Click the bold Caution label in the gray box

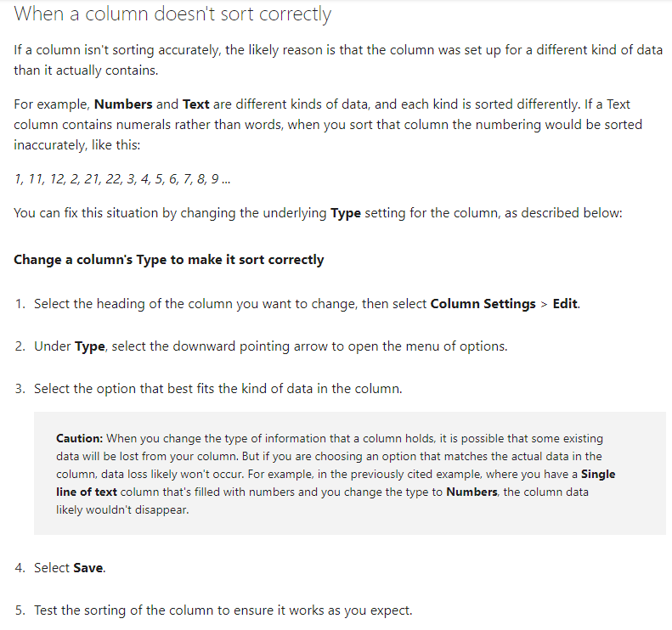point(79,439)
